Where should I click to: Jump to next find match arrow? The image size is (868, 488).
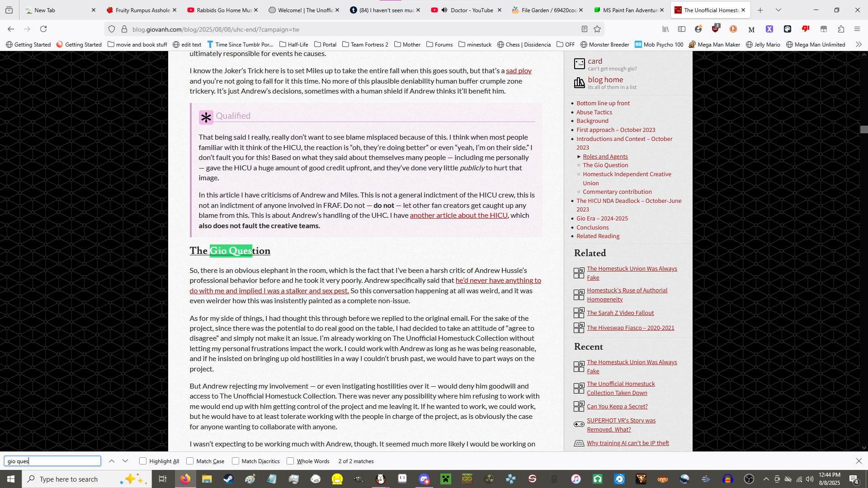[125, 461]
